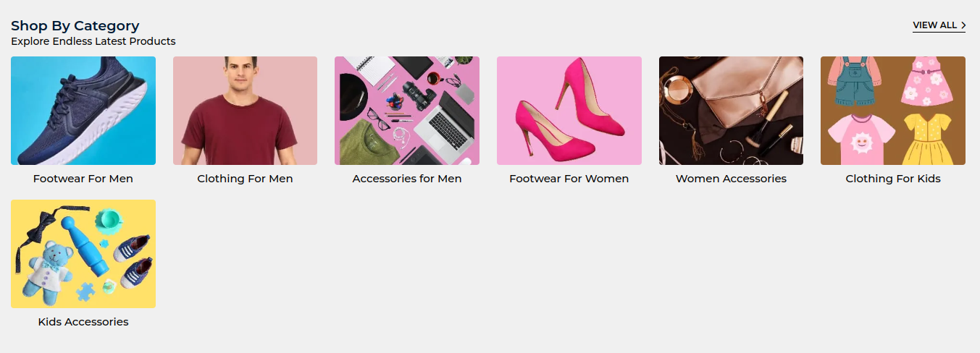980x353 pixels.
Task: Open the pink high heels image
Action: click(569, 111)
